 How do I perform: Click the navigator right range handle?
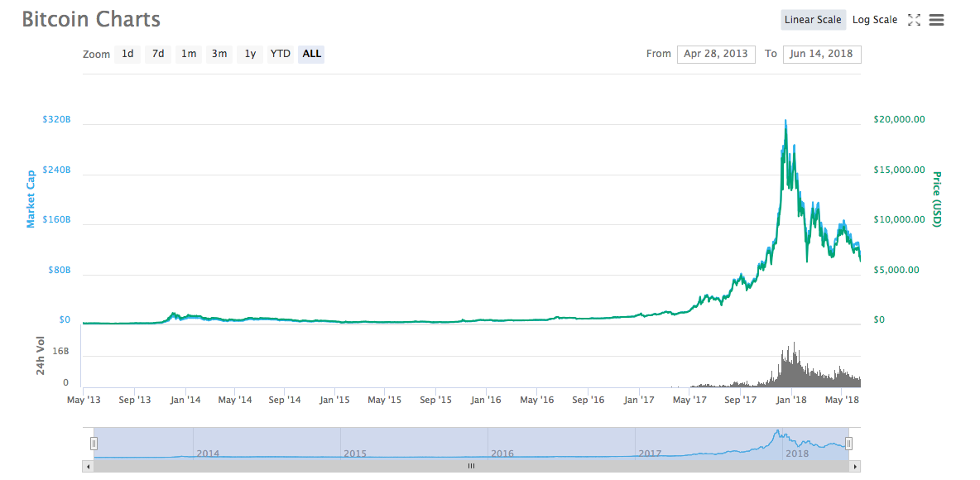[848, 444]
